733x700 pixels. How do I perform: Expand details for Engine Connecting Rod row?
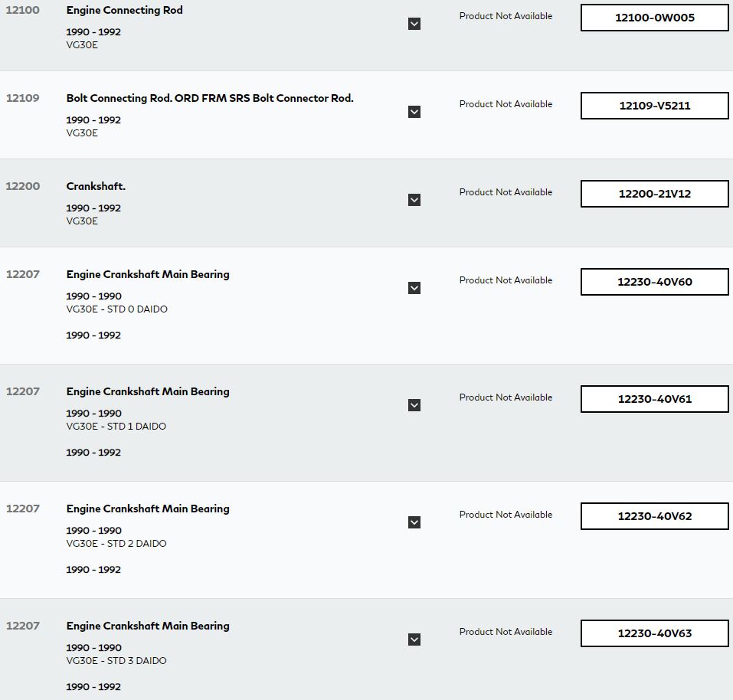coord(414,24)
